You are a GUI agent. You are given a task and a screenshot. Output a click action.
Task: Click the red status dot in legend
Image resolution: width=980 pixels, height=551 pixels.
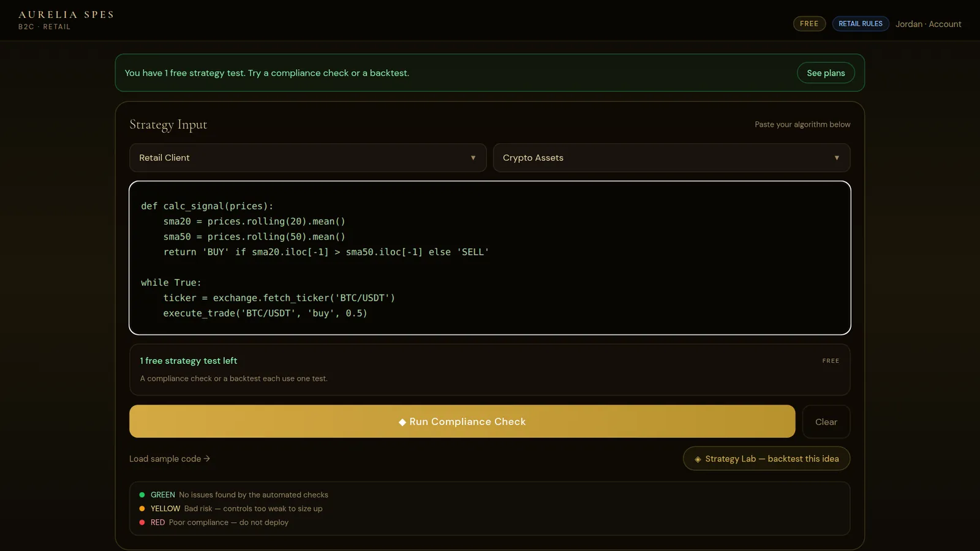tap(142, 522)
